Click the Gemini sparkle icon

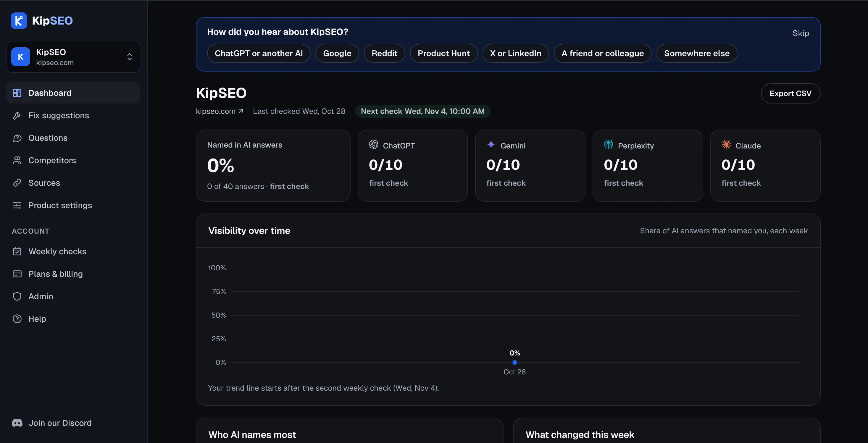pyautogui.click(x=491, y=144)
